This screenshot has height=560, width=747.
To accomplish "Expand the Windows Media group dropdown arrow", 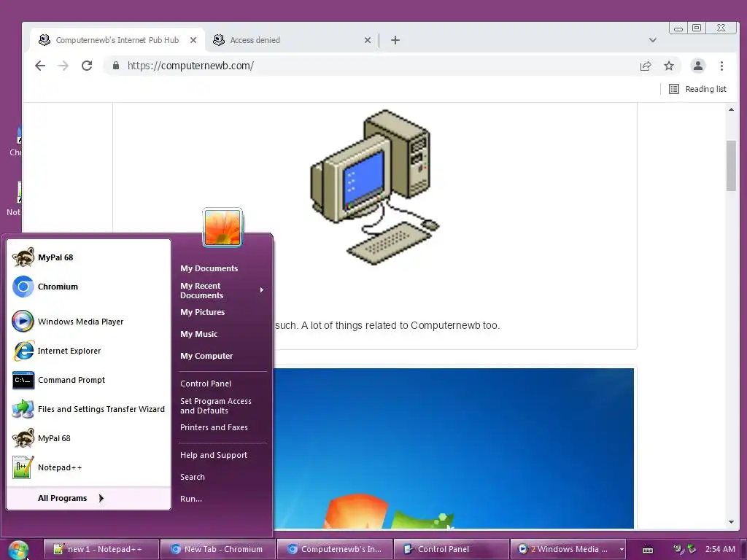I will tap(622, 549).
